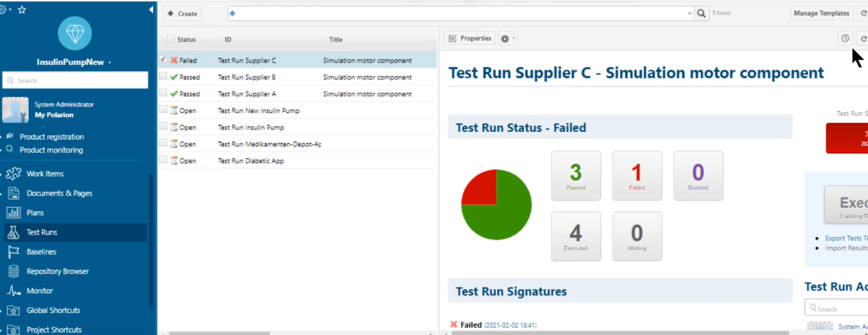Toggle the select-all Status header checkbox
Screen dimensions: 868x335
(171, 40)
